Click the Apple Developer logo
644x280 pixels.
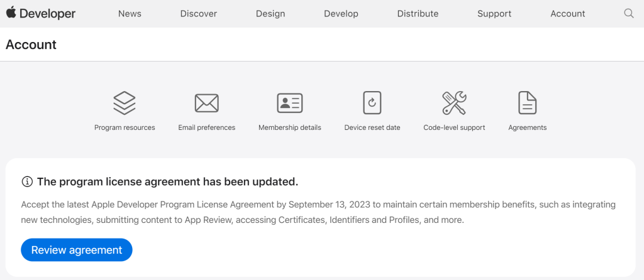(41, 13)
